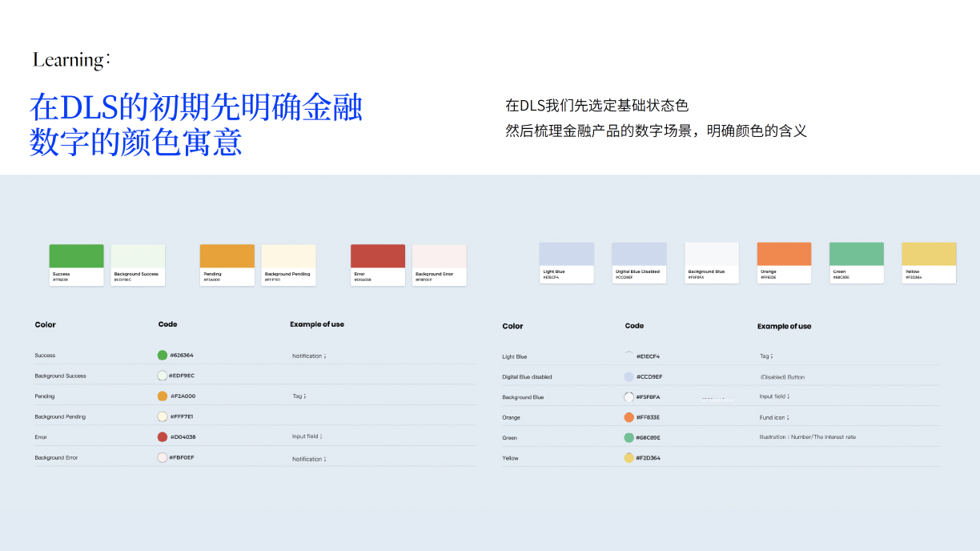Click the green circle beside #626364
The height and width of the screenshot is (551, 980).
pyautogui.click(x=163, y=355)
